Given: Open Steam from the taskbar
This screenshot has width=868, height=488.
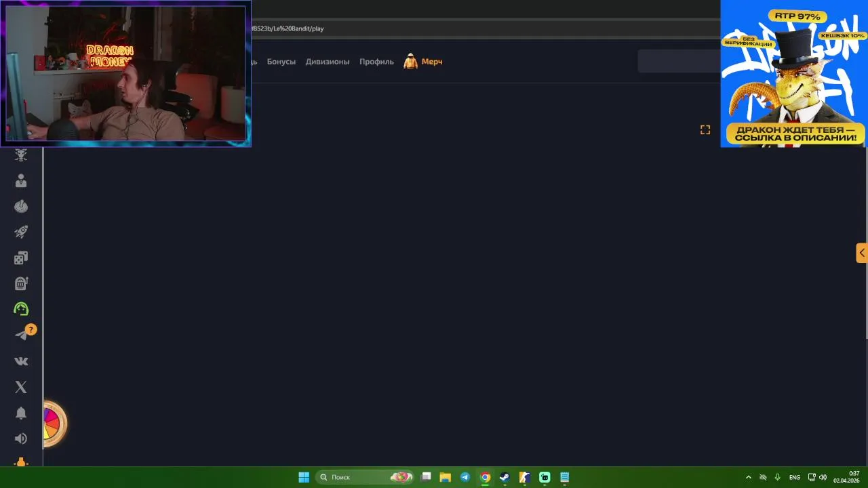Looking at the screenshot, I should (505, 477).
